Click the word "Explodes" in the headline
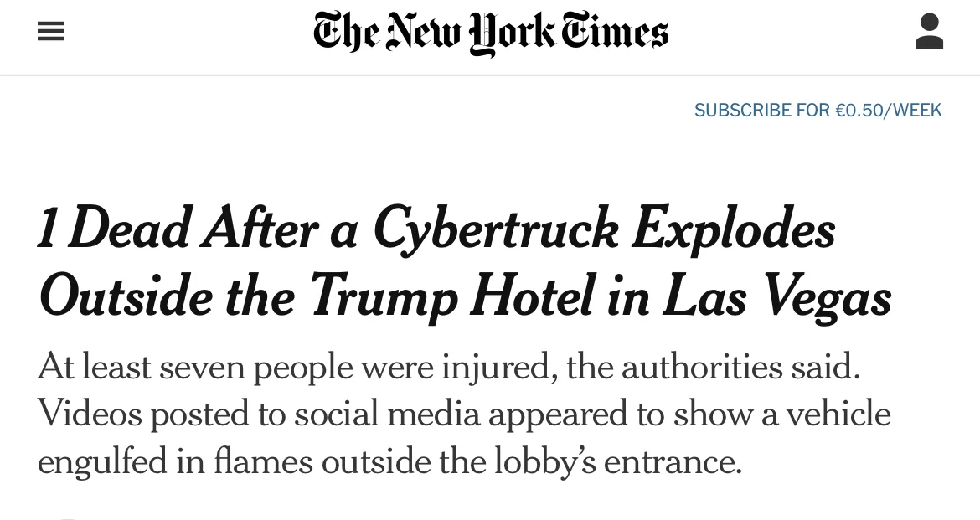This screenshot has width=980, height=520. tap(733, 229)
